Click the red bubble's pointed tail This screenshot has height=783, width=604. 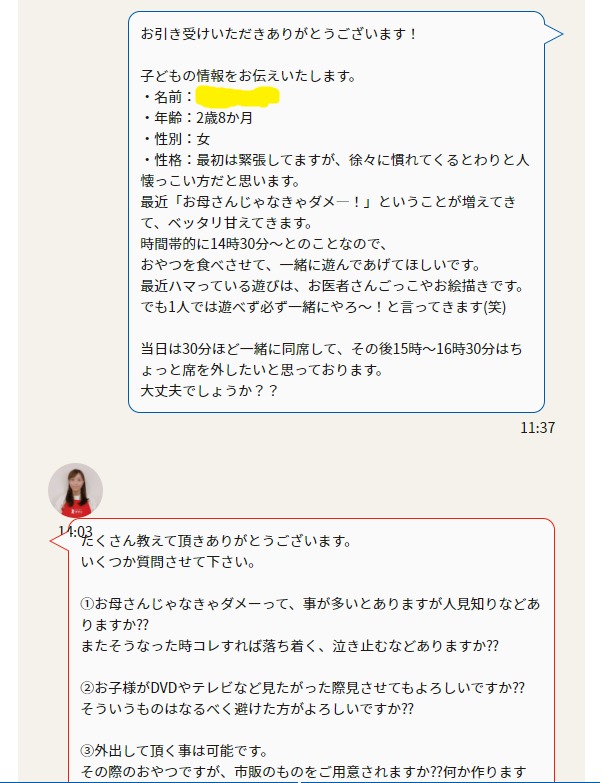(59, 541)
